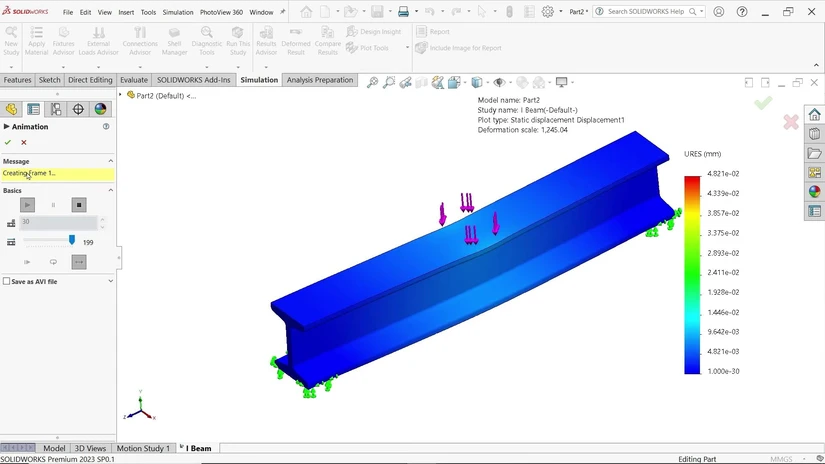The height and width of the screenshot is (464, 825).
Task: Collapse the Basics section
Action: point(110,190)
